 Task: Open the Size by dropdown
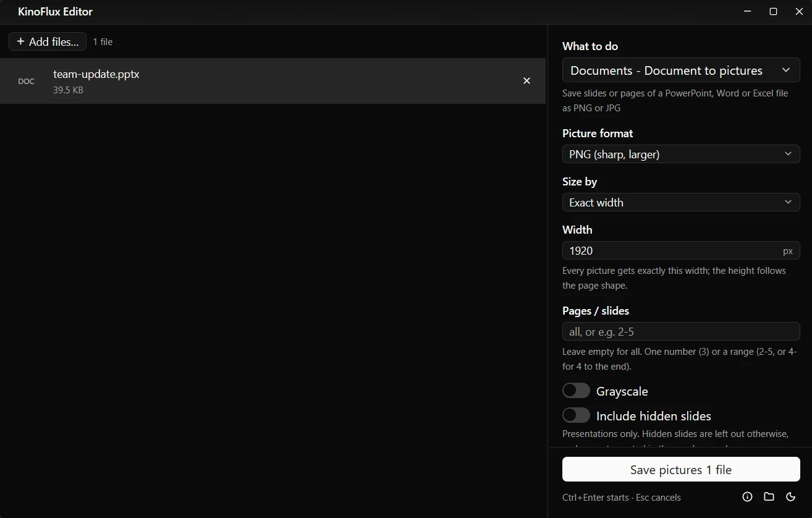681,202
